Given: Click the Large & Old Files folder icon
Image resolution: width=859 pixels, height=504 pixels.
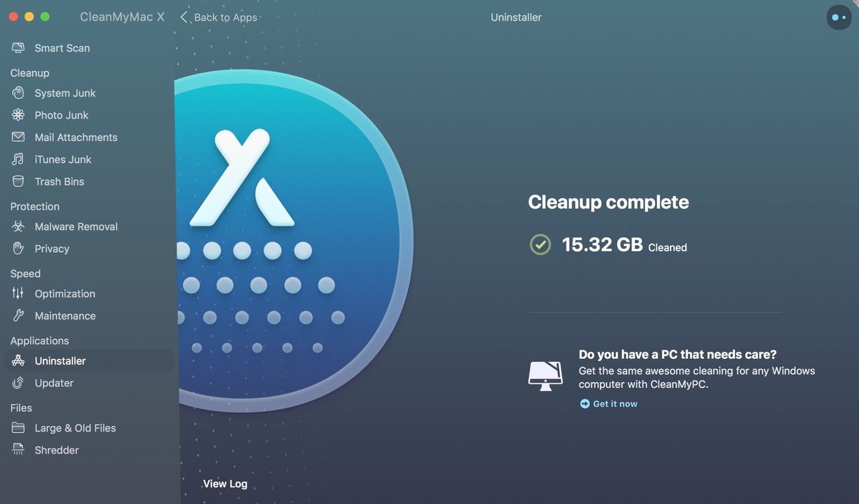Looking at the screenshot, I should point(18,427).
